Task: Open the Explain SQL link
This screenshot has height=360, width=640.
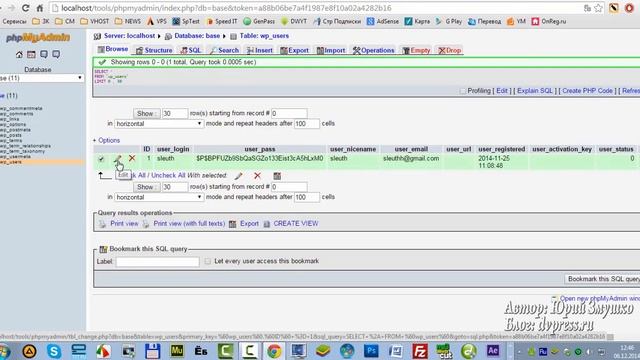Action: click(535, 91)
